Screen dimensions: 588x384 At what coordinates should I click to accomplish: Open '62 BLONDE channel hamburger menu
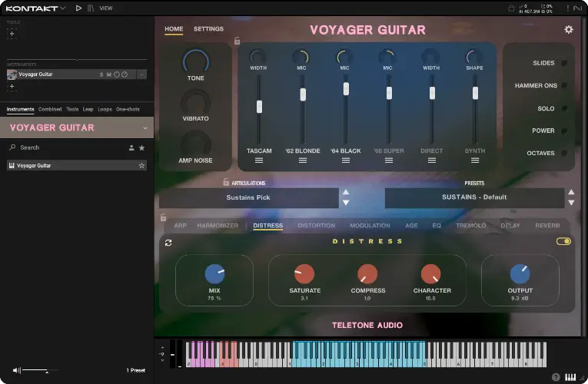point(303,161)
